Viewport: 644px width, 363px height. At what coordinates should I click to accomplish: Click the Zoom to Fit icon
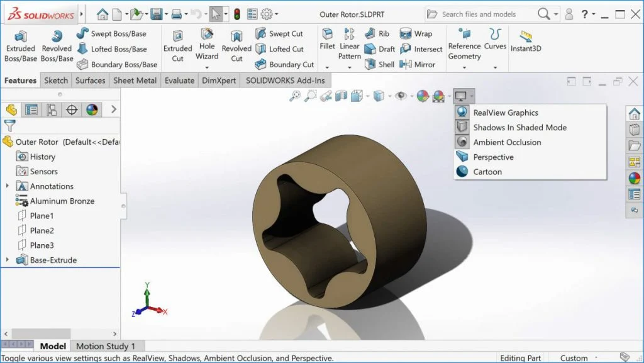tap(295, 96)
